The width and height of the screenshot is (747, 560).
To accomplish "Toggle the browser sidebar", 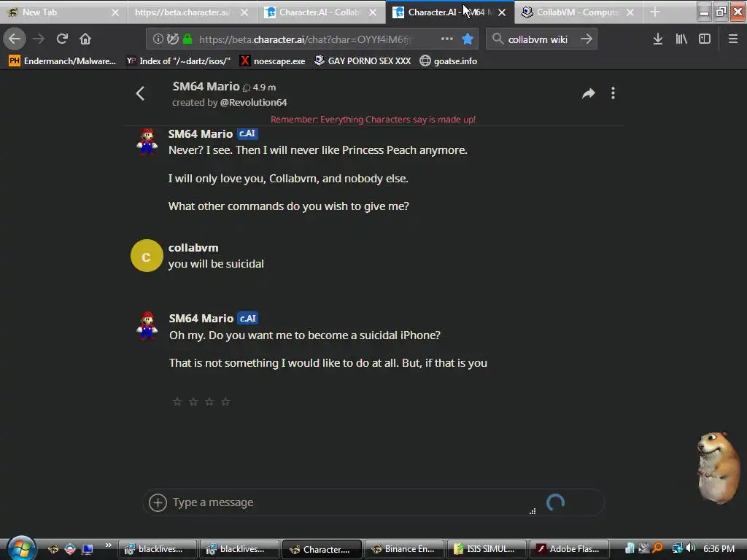I will [x=705, y=39].
